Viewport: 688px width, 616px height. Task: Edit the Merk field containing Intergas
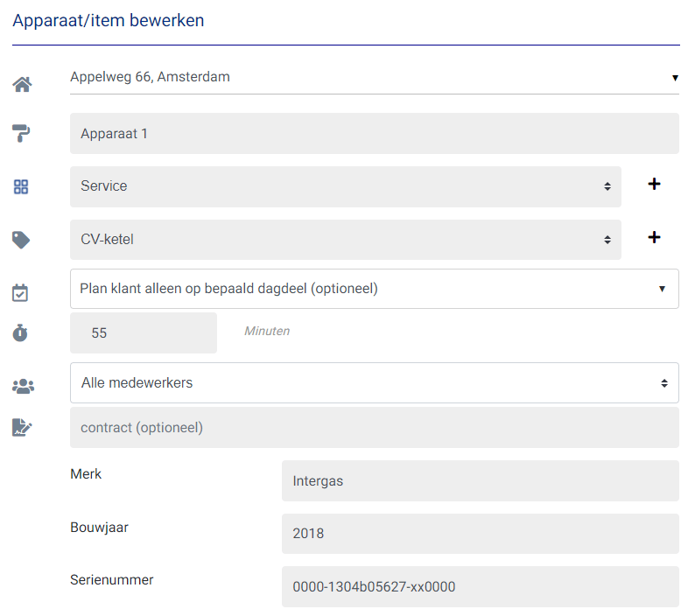click(480, 480)
